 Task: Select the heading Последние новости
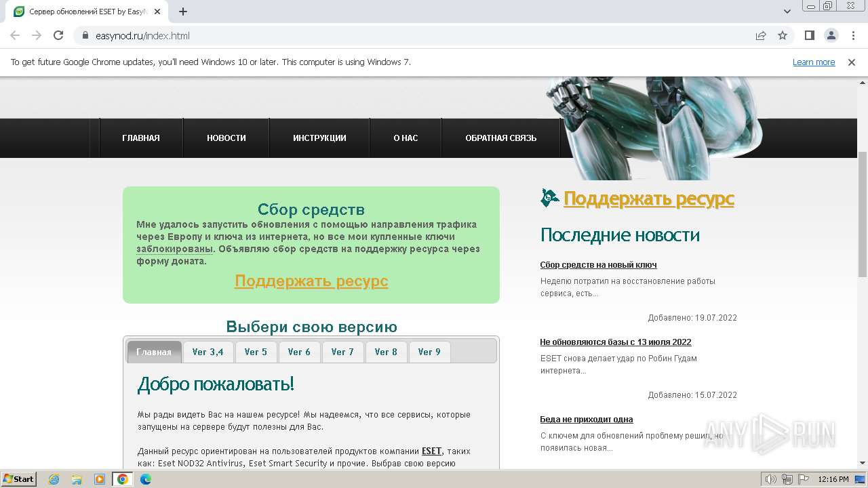(x=620, y=235)
